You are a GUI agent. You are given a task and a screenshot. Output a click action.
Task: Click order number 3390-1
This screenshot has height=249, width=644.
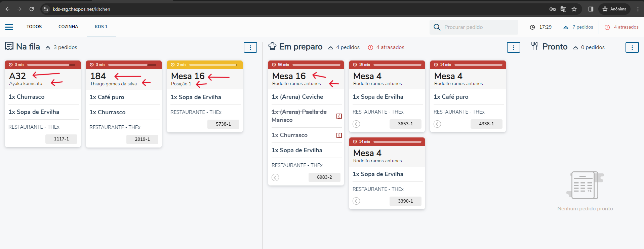coord(406,201)
